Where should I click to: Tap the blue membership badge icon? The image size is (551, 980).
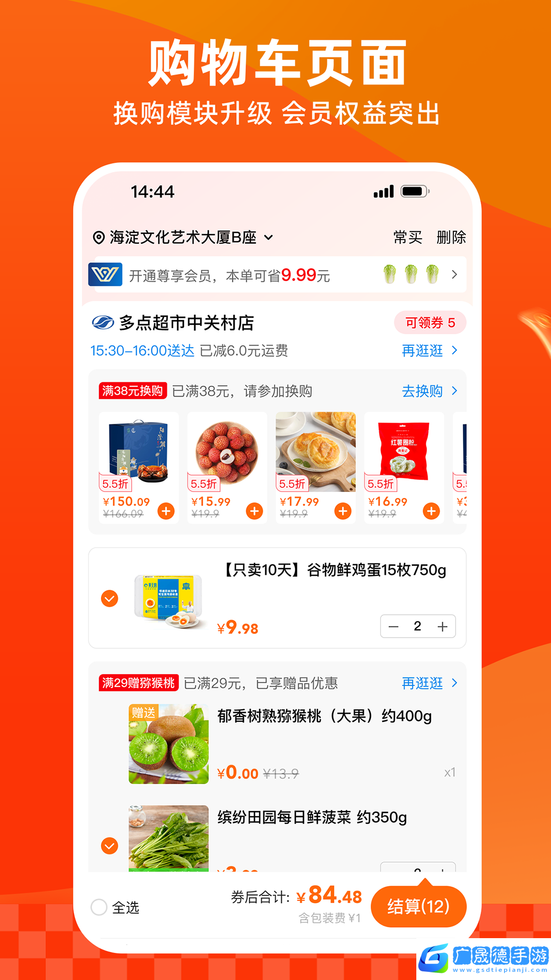pyautogui.click(x=105, y=275)
